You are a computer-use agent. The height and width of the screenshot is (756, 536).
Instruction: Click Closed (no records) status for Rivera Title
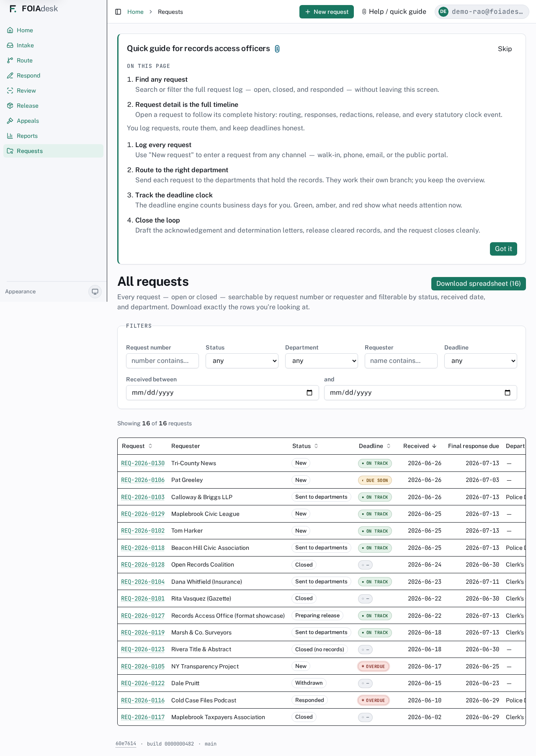[320, 650]
